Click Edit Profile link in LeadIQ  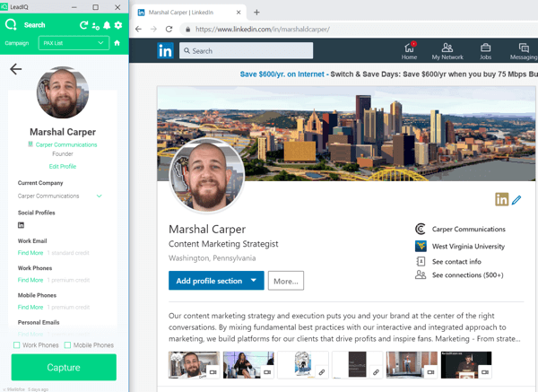[x=63, y=167]
